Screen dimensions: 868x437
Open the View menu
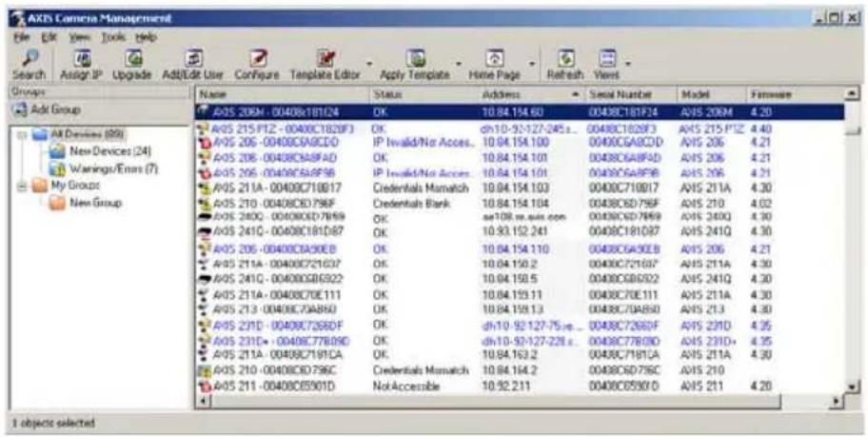80,37
